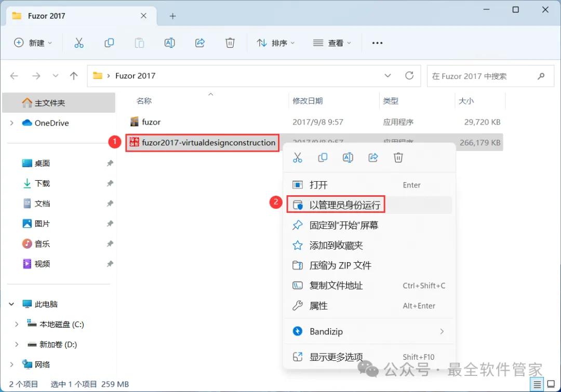Click the Delete icon in the context menu
This screenshot has height=392, width=561.
(398, 157)
